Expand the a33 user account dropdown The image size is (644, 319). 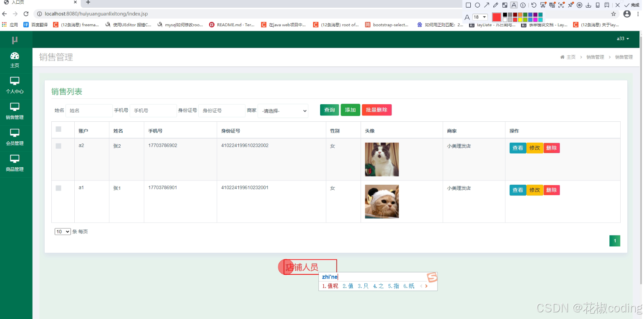[622, 38]
